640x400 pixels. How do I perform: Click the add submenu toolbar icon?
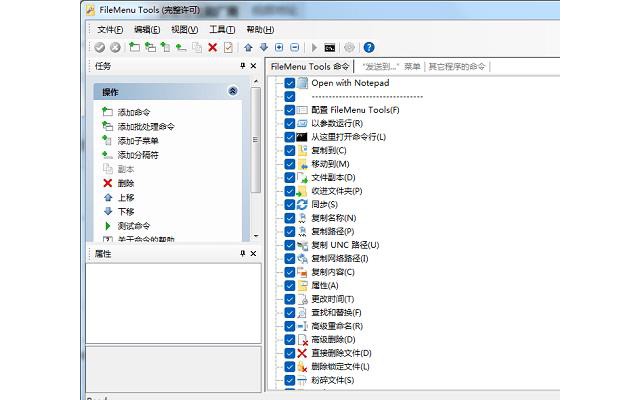165,47
